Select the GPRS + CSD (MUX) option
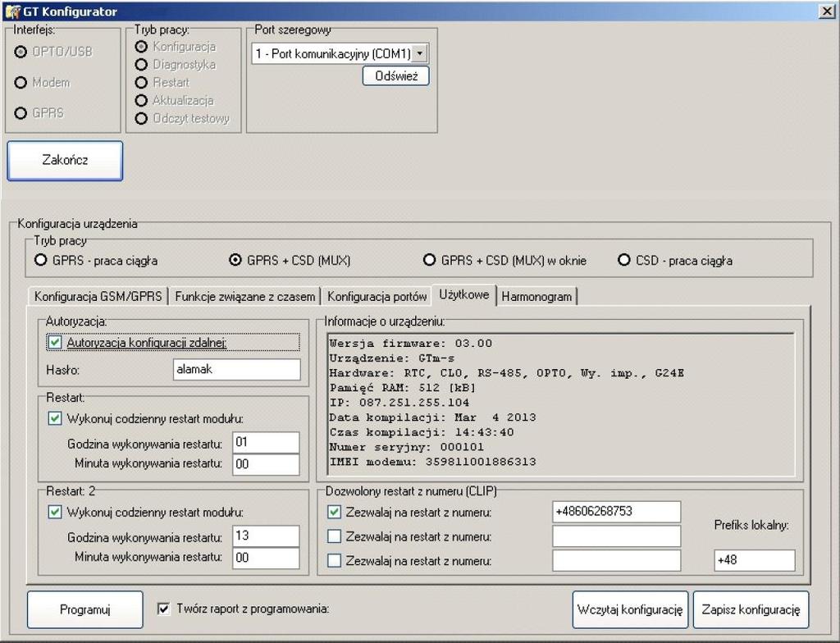The height and width of the screenshot is (643, 840). (x=235, y=261)
